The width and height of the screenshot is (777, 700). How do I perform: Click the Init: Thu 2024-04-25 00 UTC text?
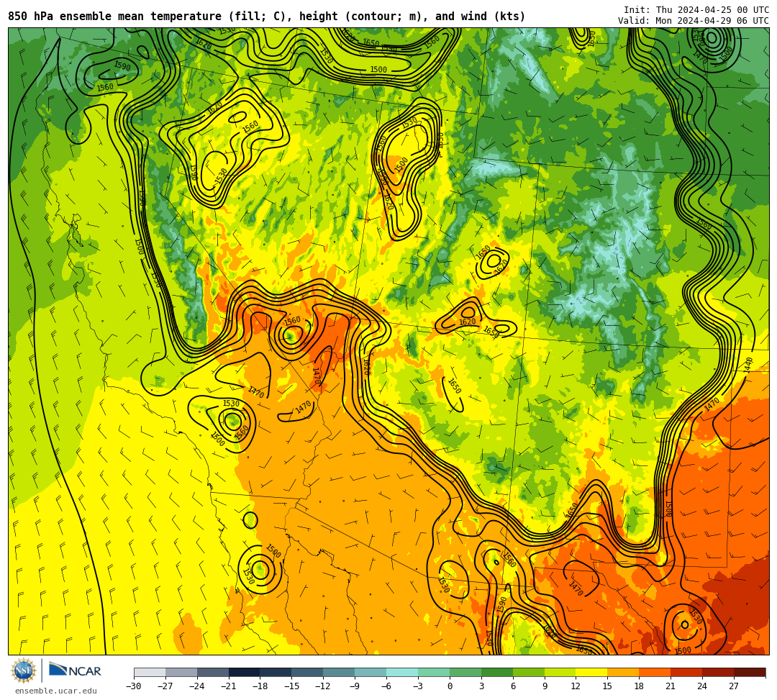(696, 10)
